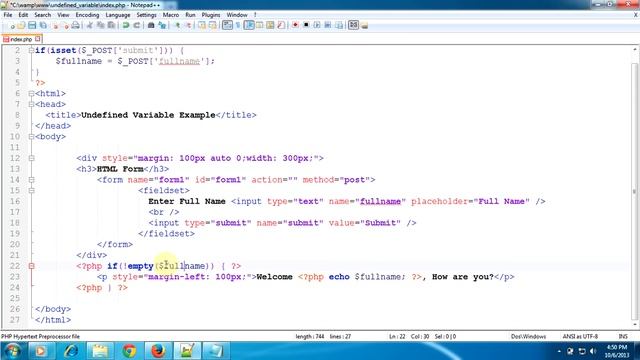
Task: Click the Save Recorded Macro icon
Action: [x=339, y=25]
